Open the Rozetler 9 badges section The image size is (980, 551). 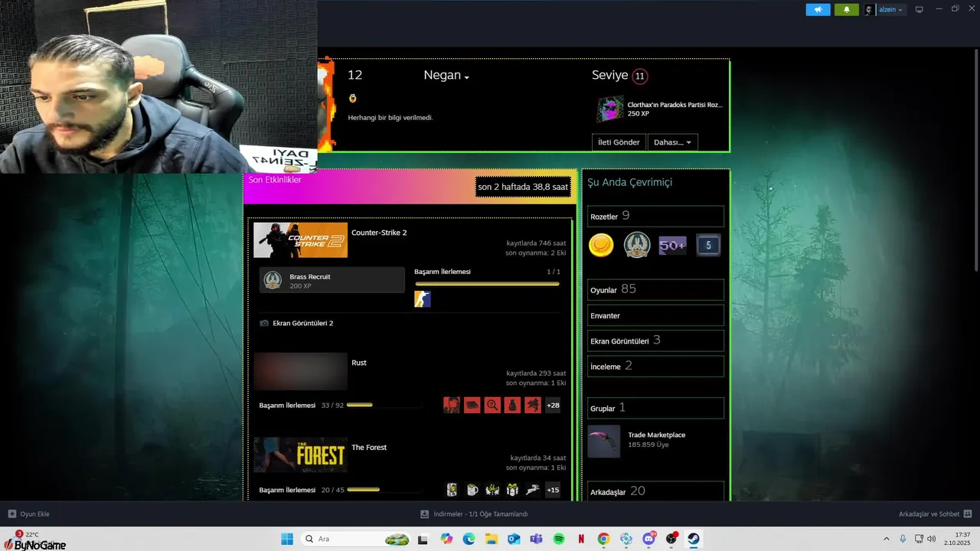click(x=655, y=217)
